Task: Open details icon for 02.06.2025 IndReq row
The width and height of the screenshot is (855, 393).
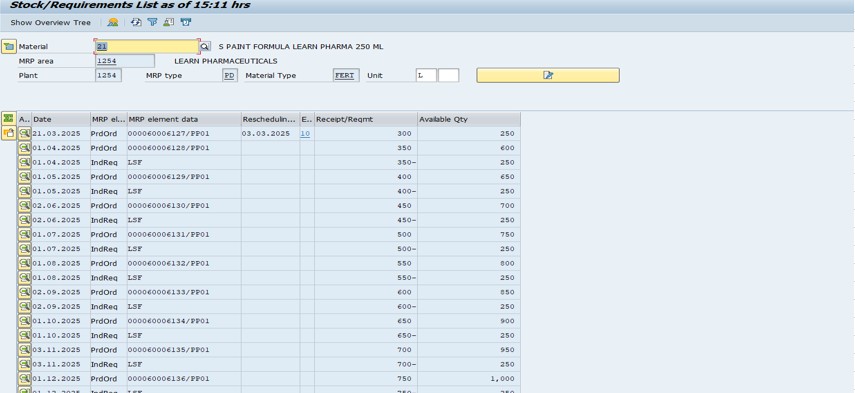Action: 25,220
